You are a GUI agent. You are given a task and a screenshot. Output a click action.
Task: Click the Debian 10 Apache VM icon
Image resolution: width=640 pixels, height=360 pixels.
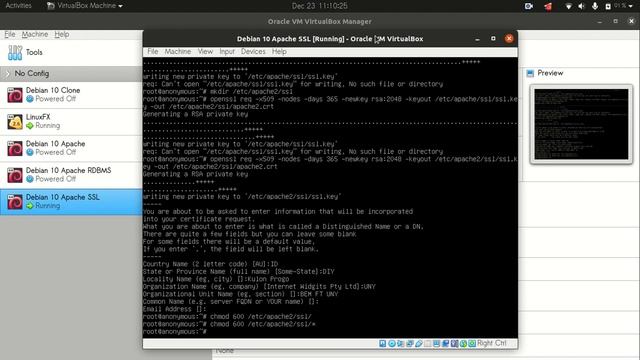tap(15, 149)
